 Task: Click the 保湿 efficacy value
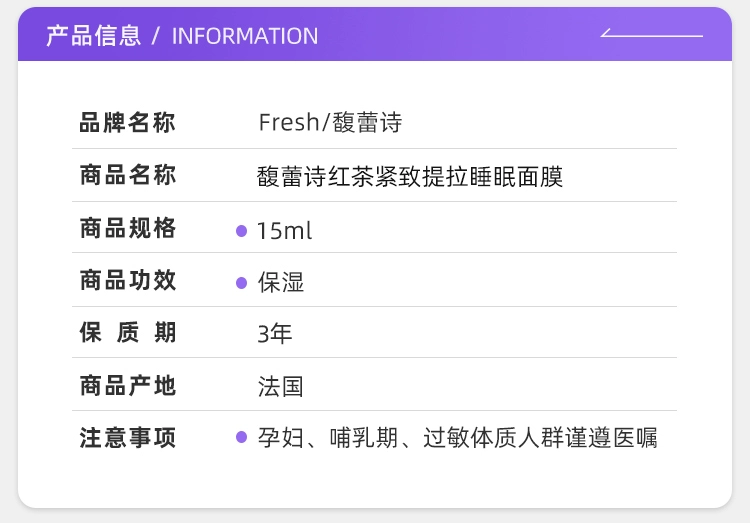[x=281, y=283]
